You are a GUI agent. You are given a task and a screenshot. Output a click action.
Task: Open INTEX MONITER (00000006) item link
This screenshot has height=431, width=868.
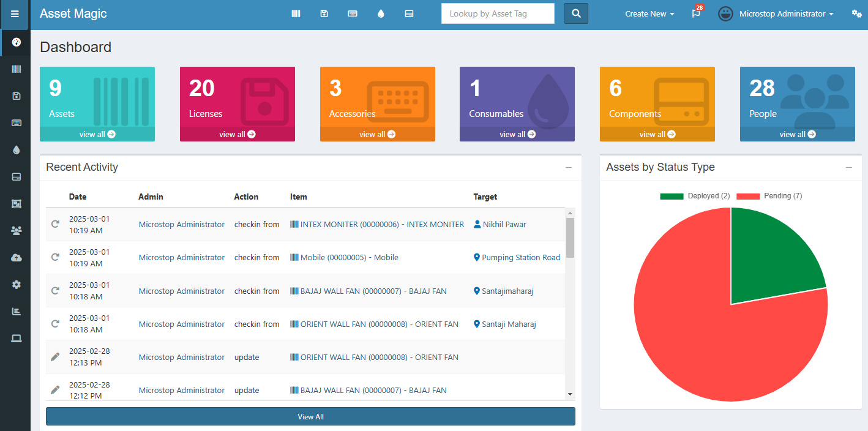[377, 225]
